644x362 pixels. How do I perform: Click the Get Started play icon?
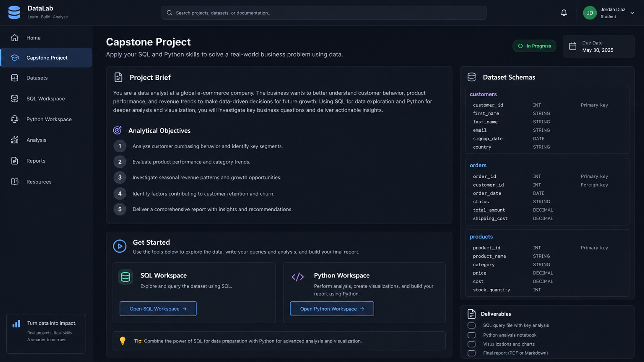coord(120,246)
